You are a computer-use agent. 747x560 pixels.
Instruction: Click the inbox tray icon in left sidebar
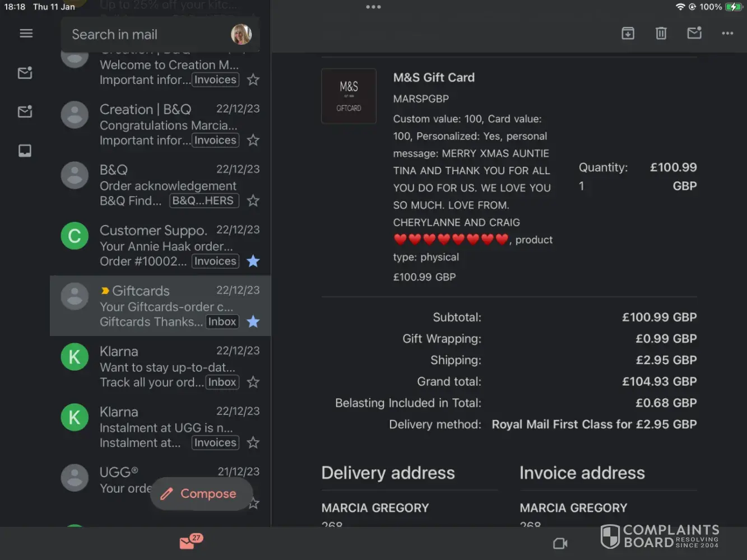[x=25, y=151]
